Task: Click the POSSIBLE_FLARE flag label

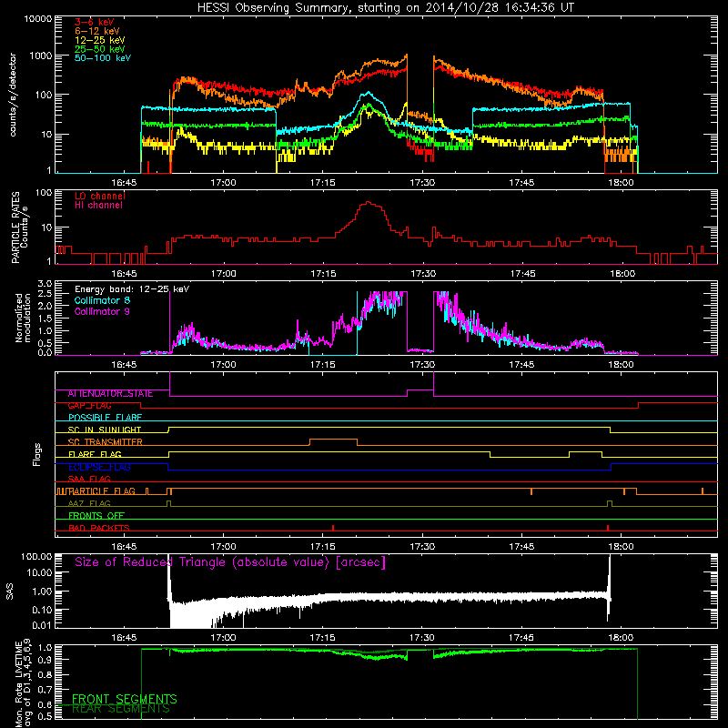Action: tap(105, 418)
